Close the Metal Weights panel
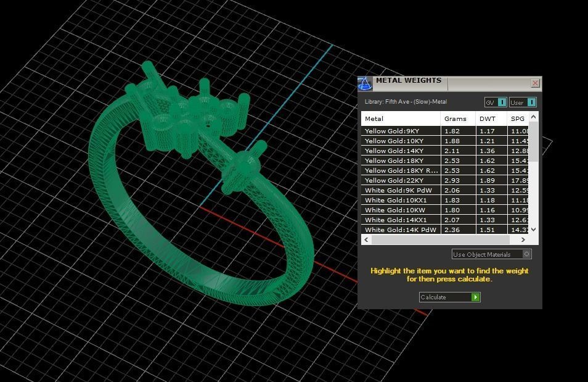The image size is (588, 382). [x=535, y=83]
